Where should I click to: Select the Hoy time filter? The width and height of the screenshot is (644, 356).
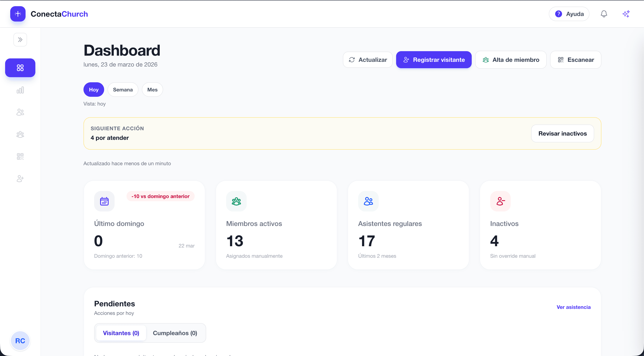click(x=93, y=89)
